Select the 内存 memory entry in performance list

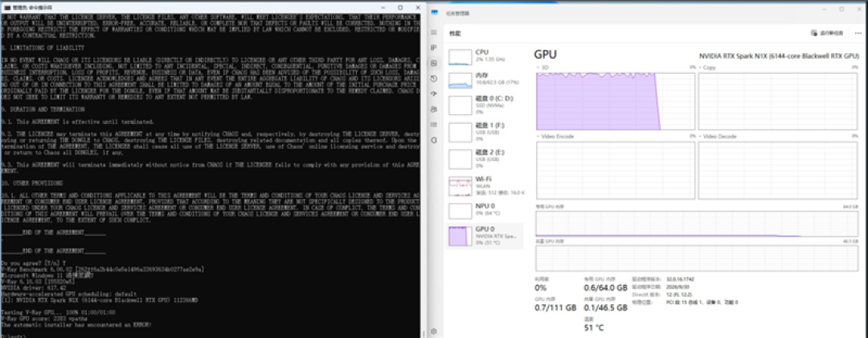coord(485,79)
